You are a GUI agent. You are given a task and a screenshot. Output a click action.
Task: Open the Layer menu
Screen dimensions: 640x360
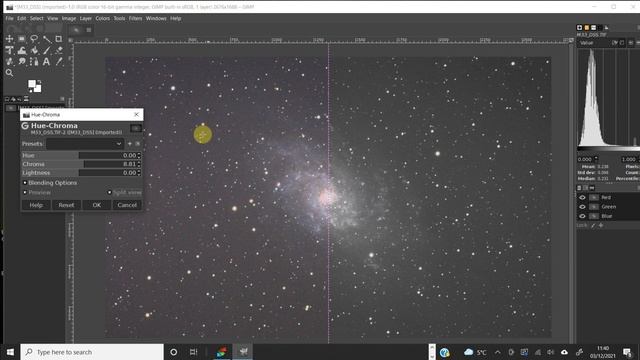click(86, 18)
